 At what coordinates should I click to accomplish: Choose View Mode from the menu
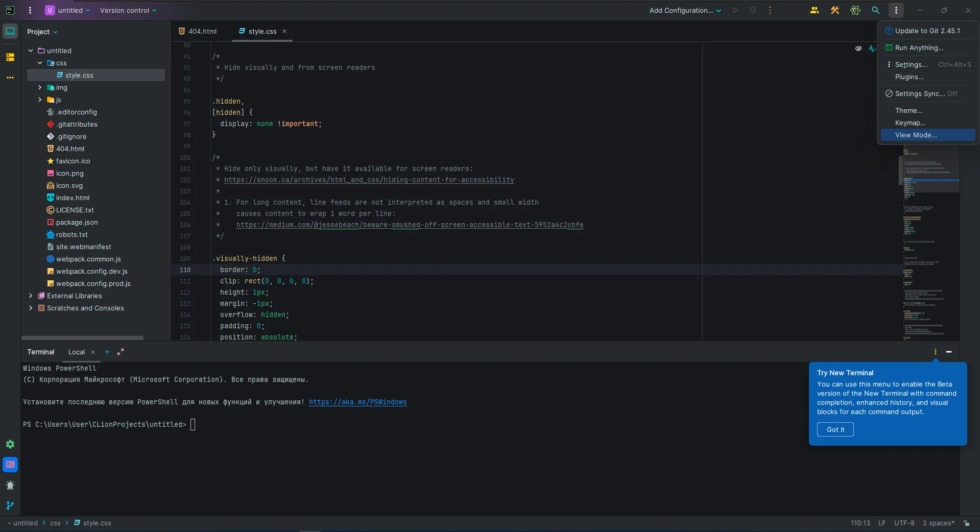[x=916, y=135]
